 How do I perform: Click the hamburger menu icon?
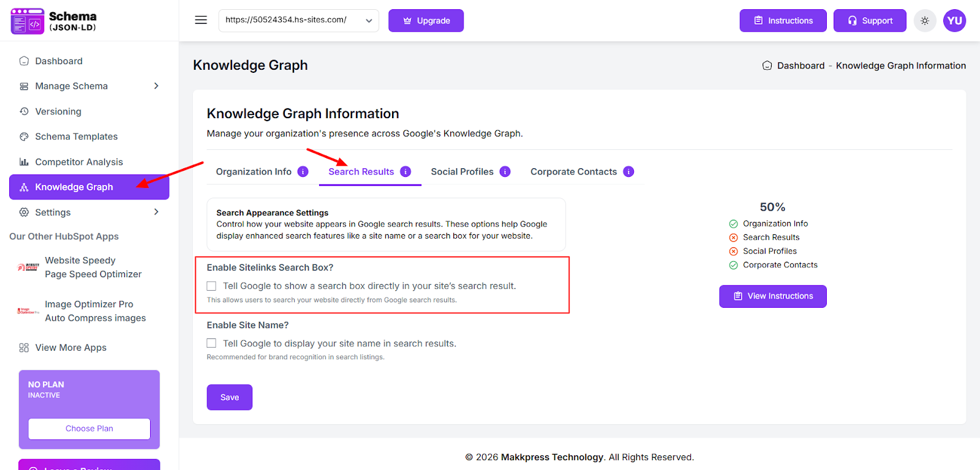pyautogui.click(x=201, y=20)
